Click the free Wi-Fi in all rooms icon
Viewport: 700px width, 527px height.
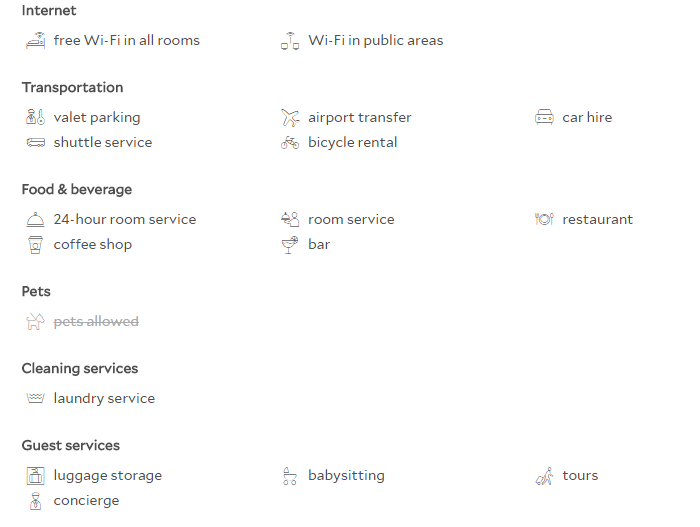tap(36, 41)
